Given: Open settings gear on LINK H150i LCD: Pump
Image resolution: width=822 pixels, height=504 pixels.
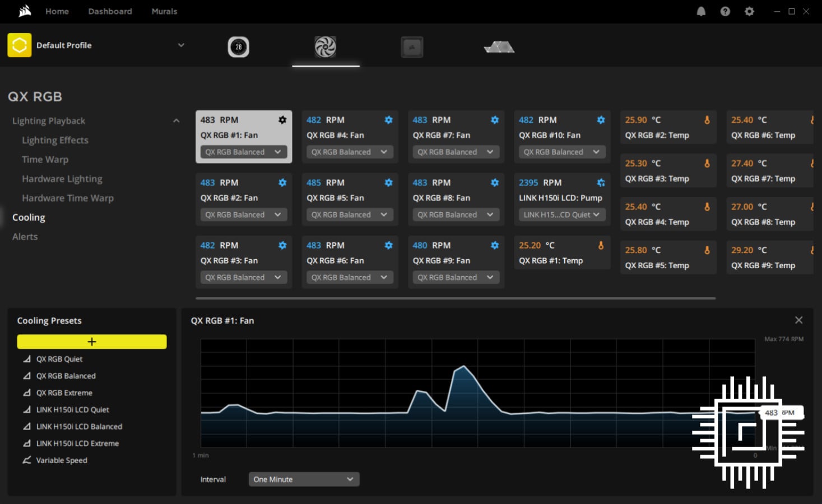Looking at the screenshot, I should point(601,182).
